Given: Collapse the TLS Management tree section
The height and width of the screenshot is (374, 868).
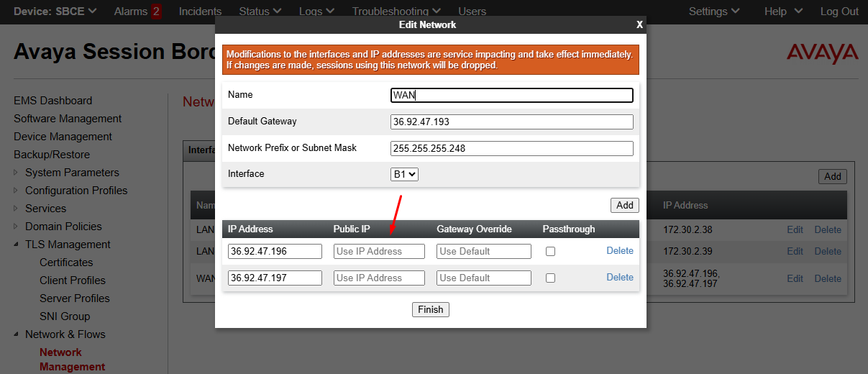Looking at the screenshot, I should (x=17, y=245).
